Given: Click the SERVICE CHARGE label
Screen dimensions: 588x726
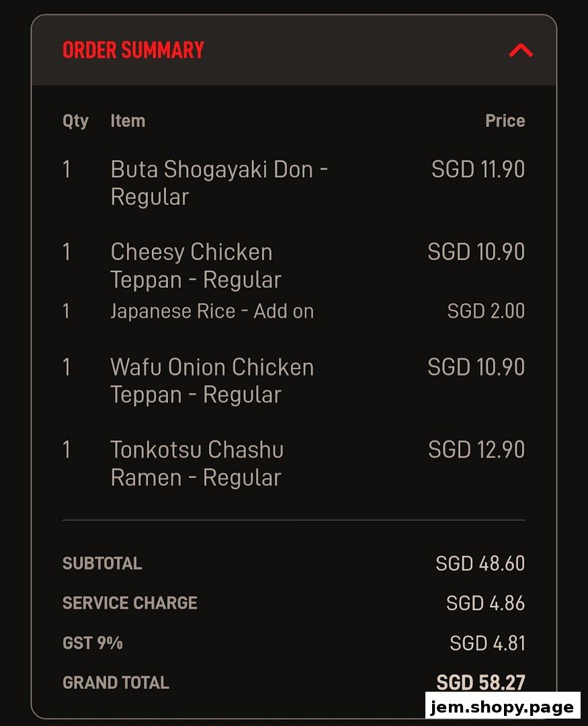Looking at the screenshot, I should pos(130,603).
